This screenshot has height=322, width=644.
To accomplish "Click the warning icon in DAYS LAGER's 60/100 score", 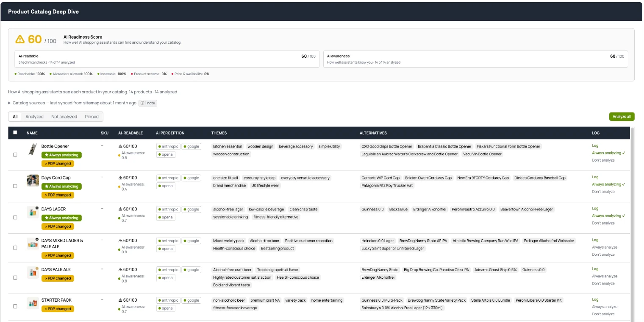I will (120, 209).
